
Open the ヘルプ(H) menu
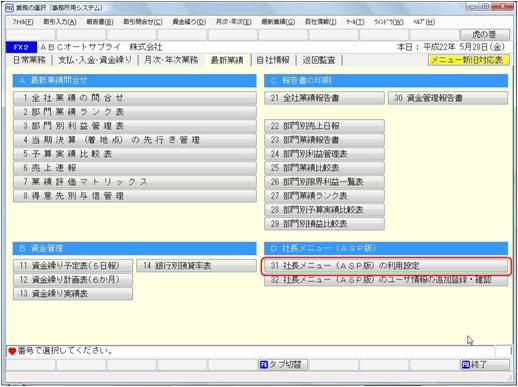pos(424,22)
